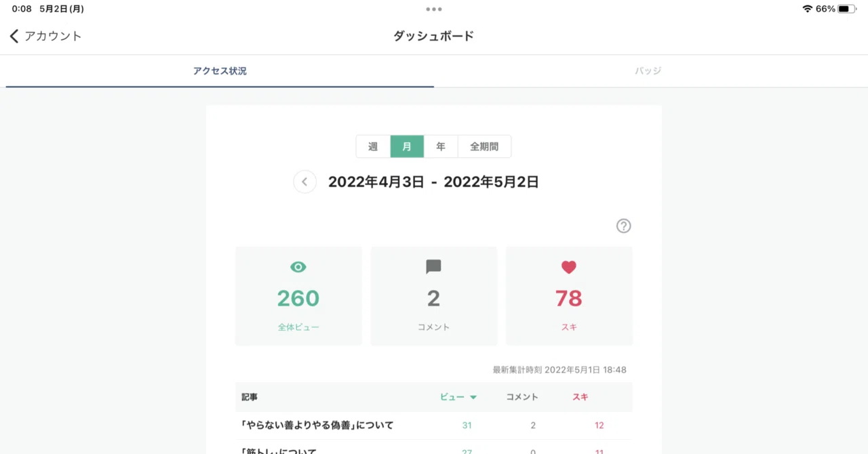Sort by コメント column header

522,397
